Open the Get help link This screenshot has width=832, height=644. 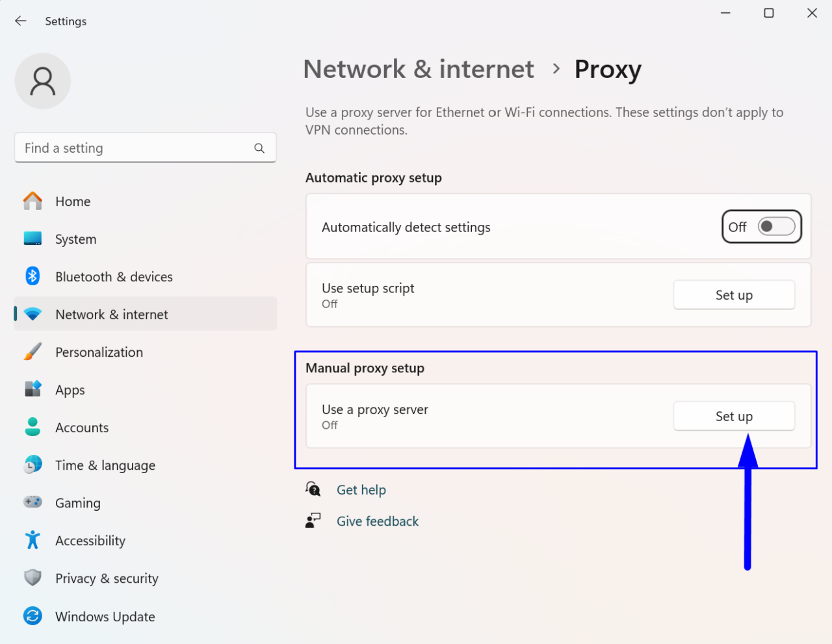[361, 489]
